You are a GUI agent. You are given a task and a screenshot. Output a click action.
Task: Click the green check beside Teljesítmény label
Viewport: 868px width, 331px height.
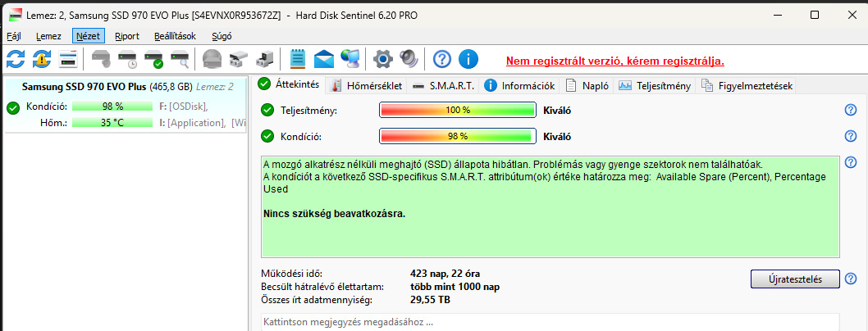[x=267, y=110]
